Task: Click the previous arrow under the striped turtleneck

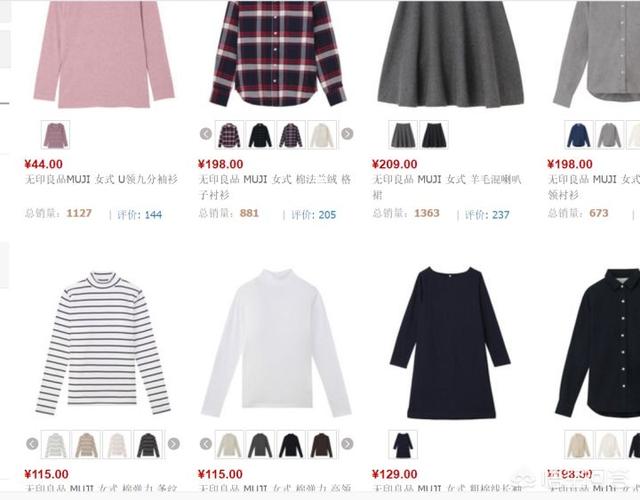Action: 32,444
